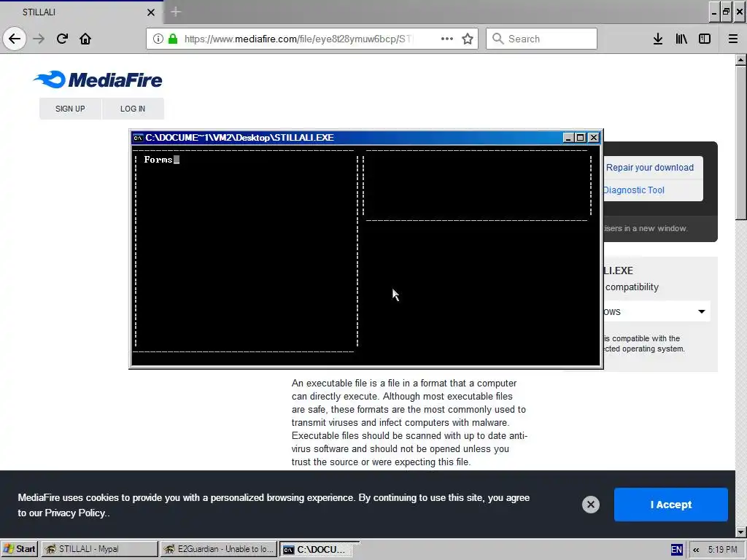Image resolution: width=747 pixels, height=560 pixels.
Task: Click the page scrollbar up arrow
Action: pyautogui.click(x=741, y=60)
